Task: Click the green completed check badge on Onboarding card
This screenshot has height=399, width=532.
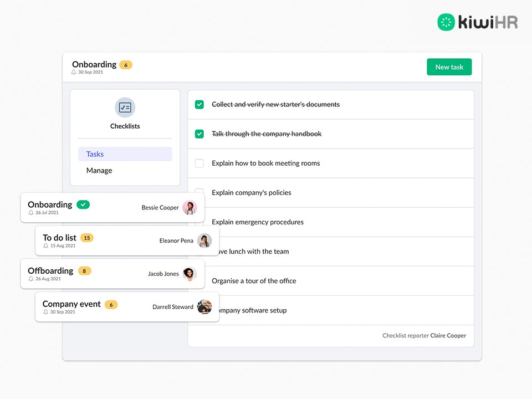Action: [83, 204]
